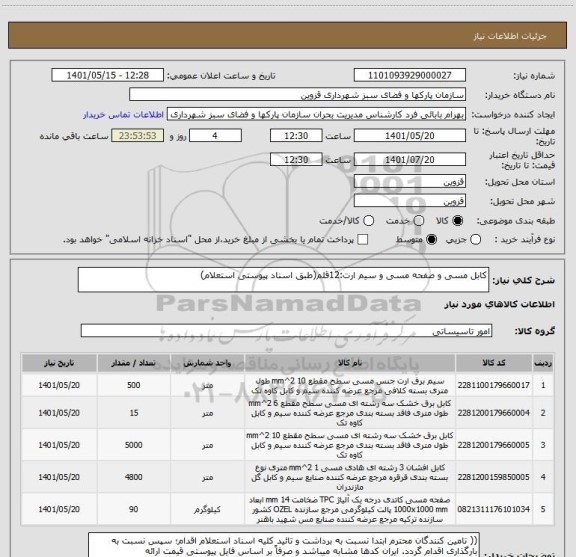
Task: Open the buyer contact info link اطلاعات تماس خریدار
Action: (123, 115)
